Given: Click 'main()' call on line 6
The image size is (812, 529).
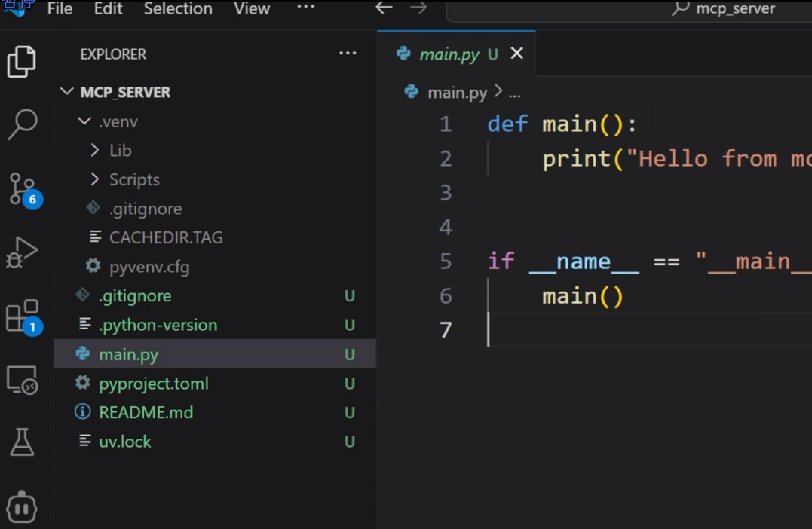Looking at the screenshot, I should click(x=583, y=297).
